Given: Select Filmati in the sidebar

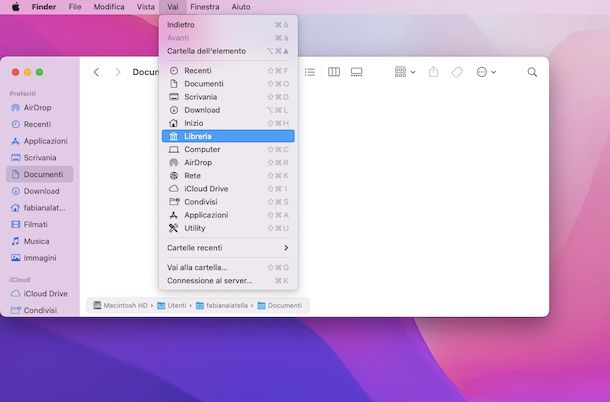Looking at the screenshot, I should coord(40,225).
